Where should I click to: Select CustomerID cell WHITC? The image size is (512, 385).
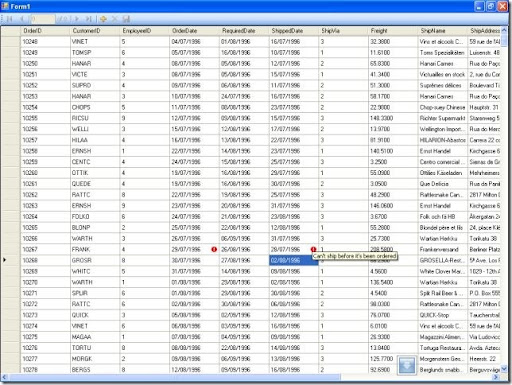[95, 271]
